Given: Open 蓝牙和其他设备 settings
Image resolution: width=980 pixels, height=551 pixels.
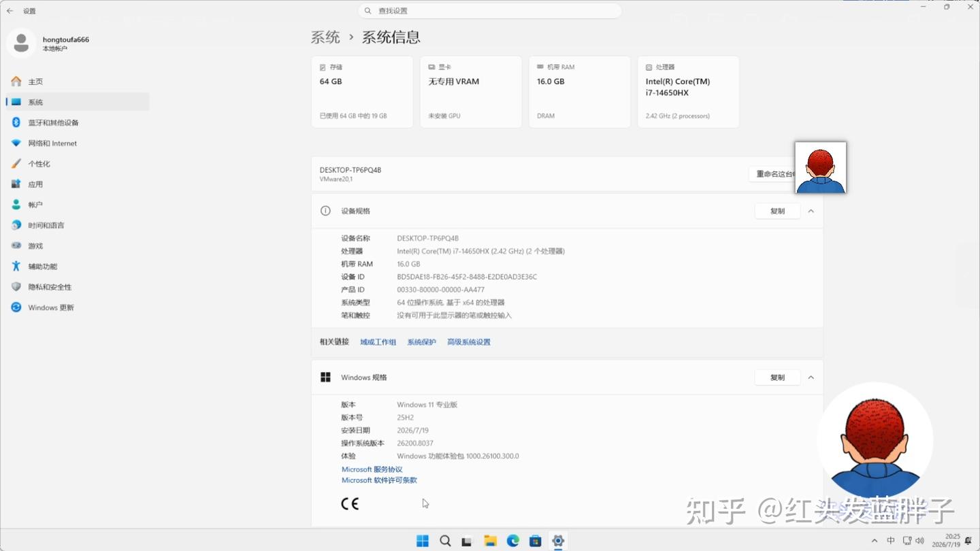Looking at the screenshot, I should [78, 122].
